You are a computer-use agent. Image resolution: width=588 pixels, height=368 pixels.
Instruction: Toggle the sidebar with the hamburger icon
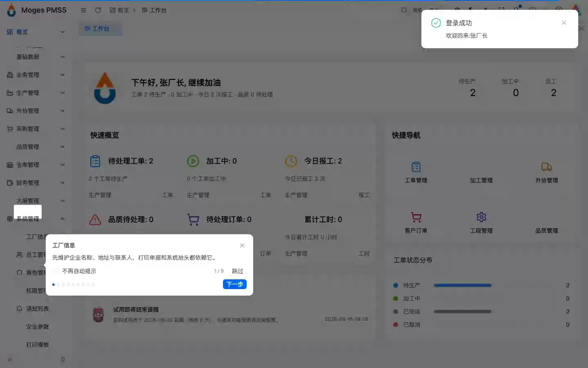(x=83, y=10)
